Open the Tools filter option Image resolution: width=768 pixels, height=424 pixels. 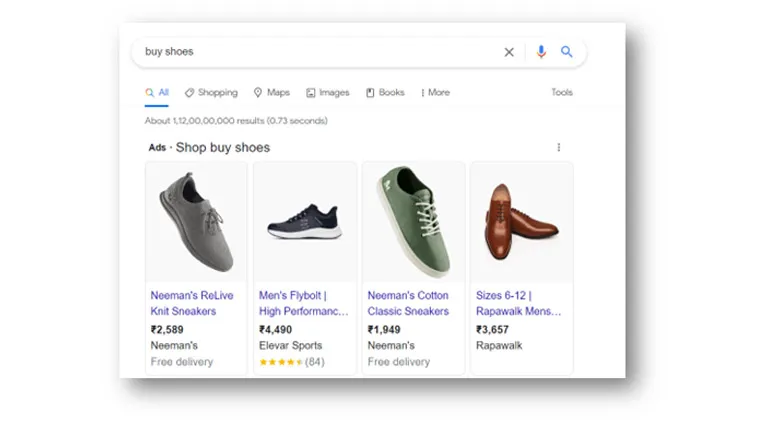pos(562,92)
